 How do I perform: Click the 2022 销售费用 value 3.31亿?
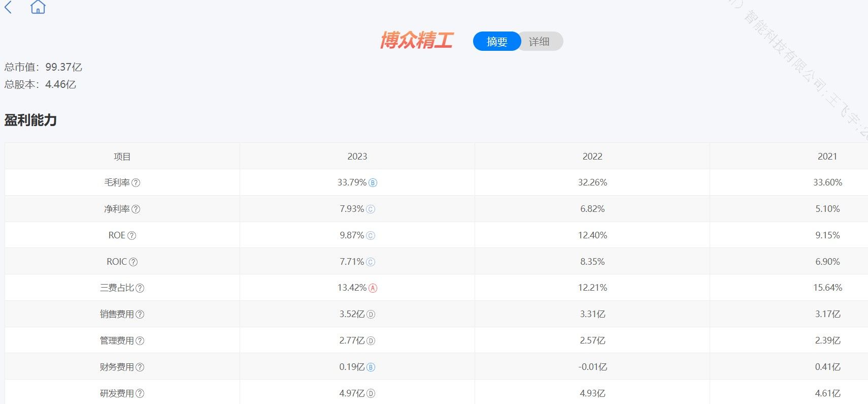click(592, 314)
